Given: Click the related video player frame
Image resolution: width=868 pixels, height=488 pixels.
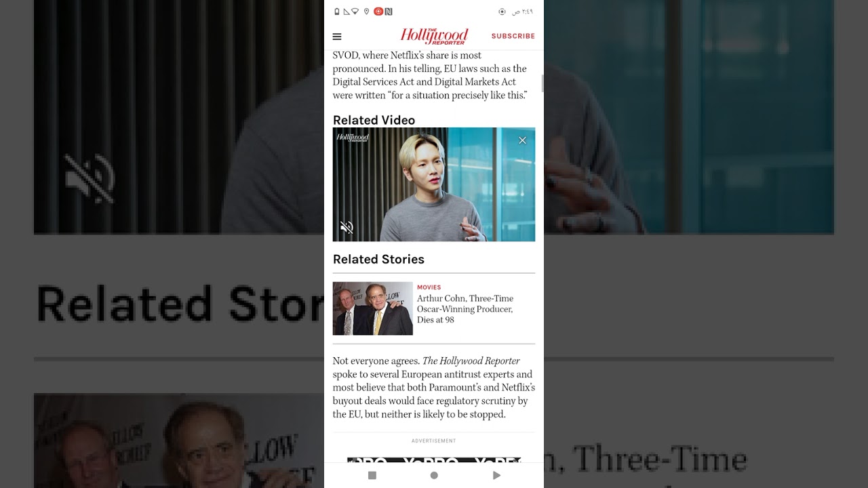Looking at the screenshot, I should click(434, 184).
